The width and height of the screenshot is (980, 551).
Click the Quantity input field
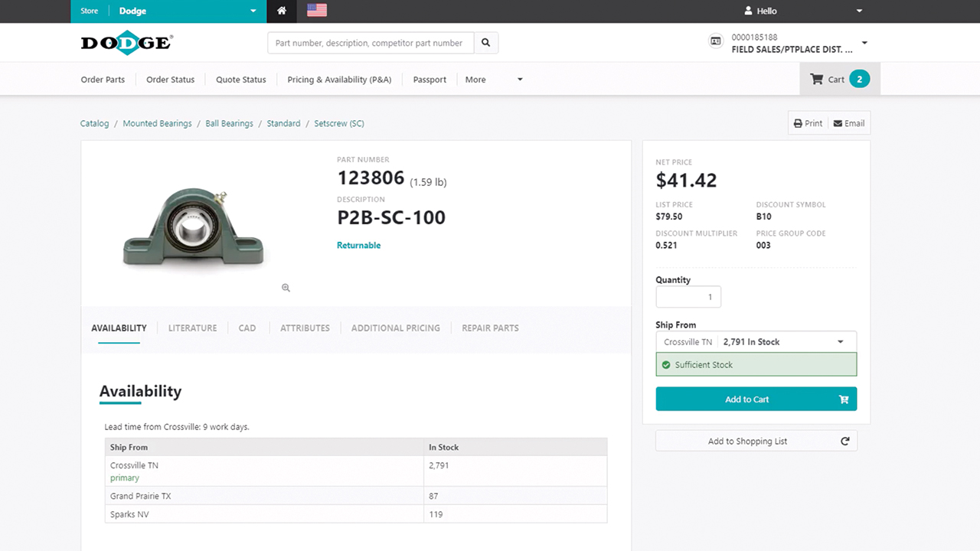coord(688,297)
